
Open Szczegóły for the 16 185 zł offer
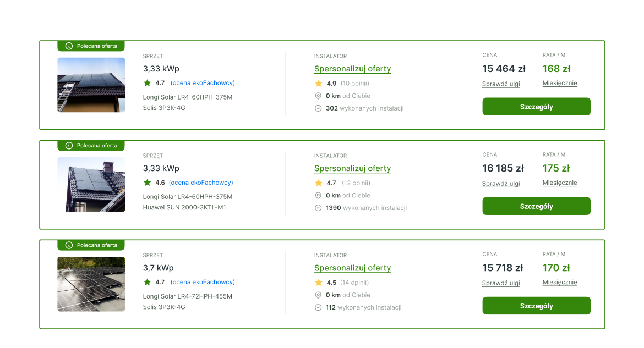[x=536, y=206]
